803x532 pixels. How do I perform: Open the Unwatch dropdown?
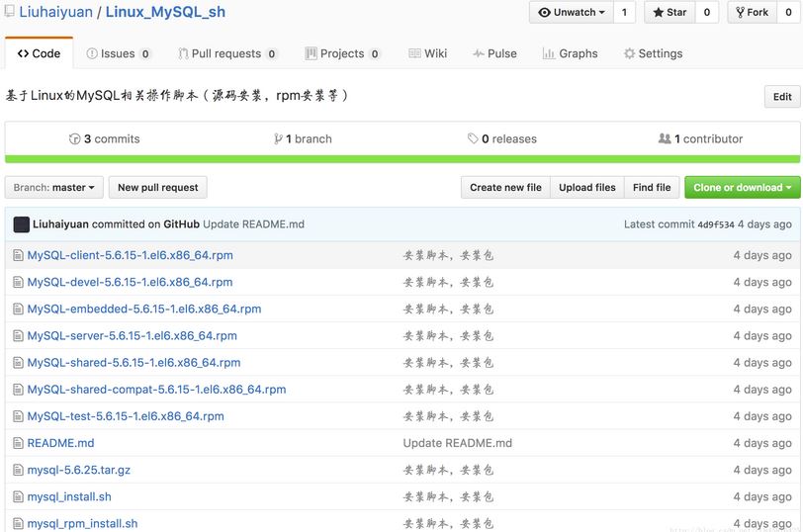coord(572,12)
